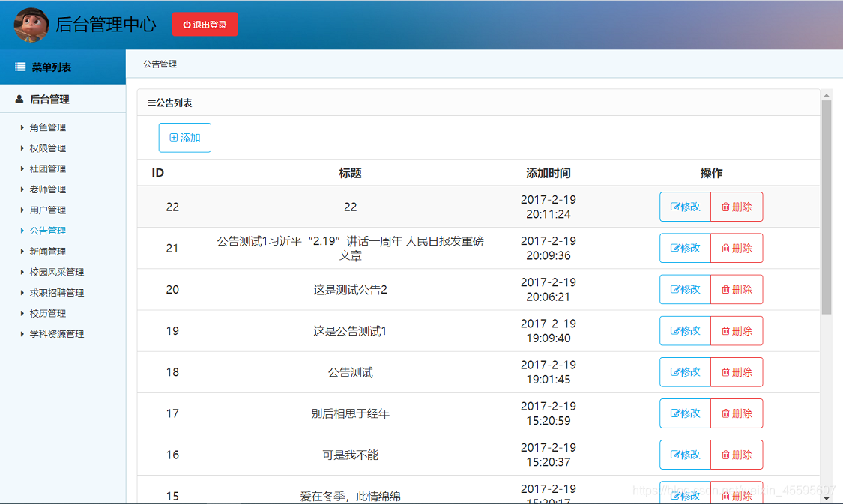Click 删除 for 公告测试 row 18
843x504 pixels.
click(737, 372)
